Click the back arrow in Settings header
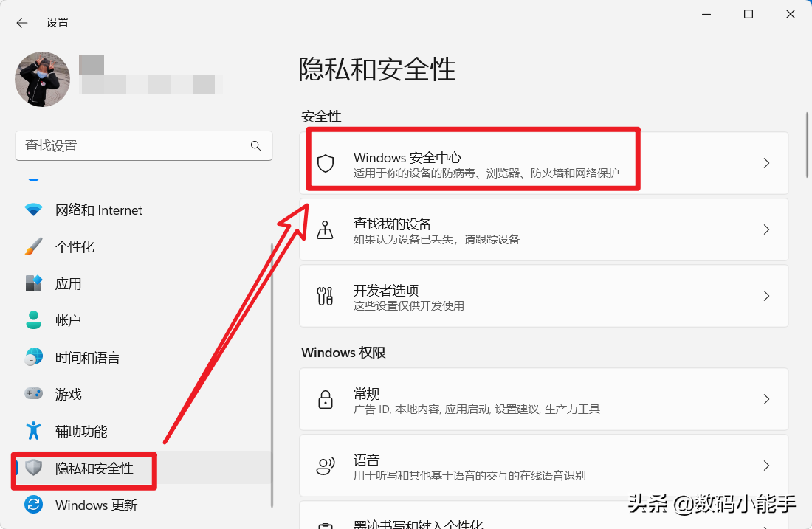 click(21, 23)
